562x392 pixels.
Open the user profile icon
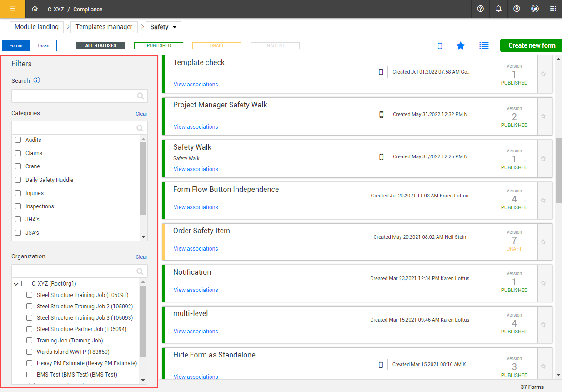[x=517, y=9]
